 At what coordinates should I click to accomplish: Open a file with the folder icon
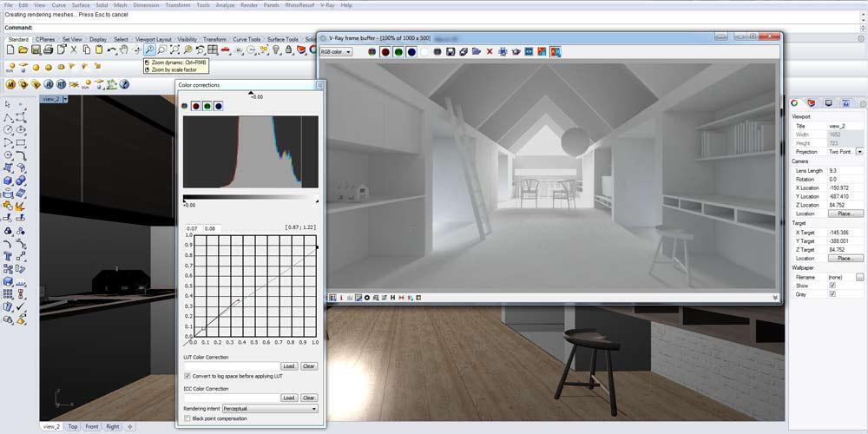click(x=23, y=49)
